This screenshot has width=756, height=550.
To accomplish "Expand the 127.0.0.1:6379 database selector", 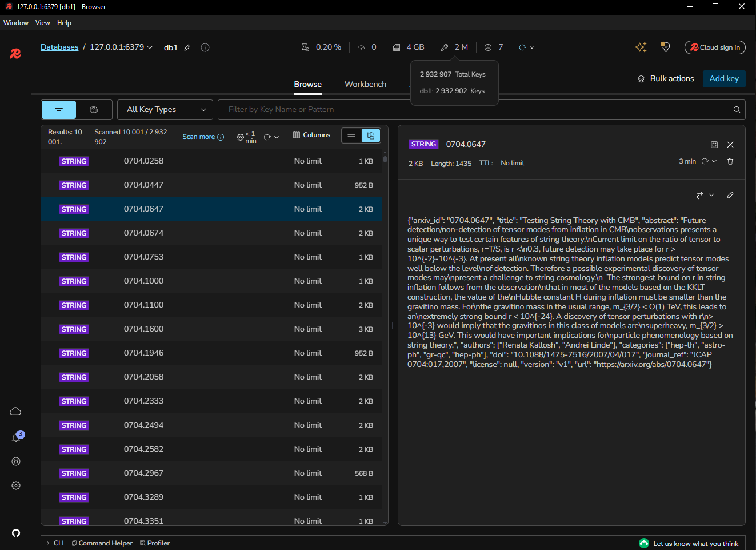I will [x=121, y=47].
